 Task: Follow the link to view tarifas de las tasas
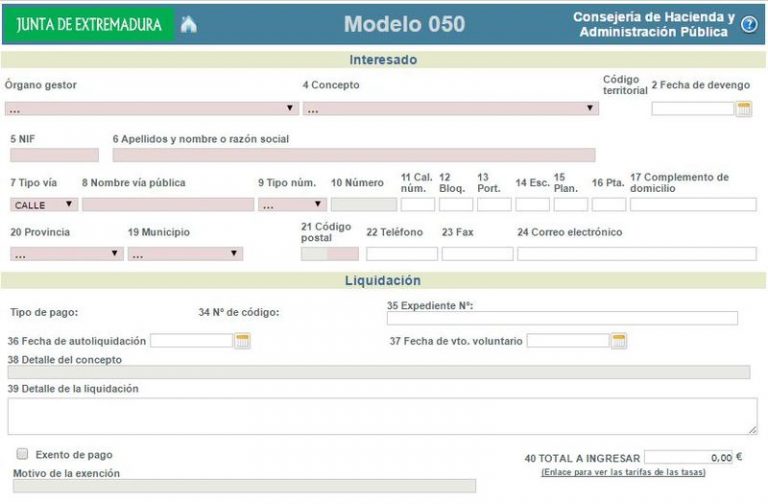[x=623, y=472]
